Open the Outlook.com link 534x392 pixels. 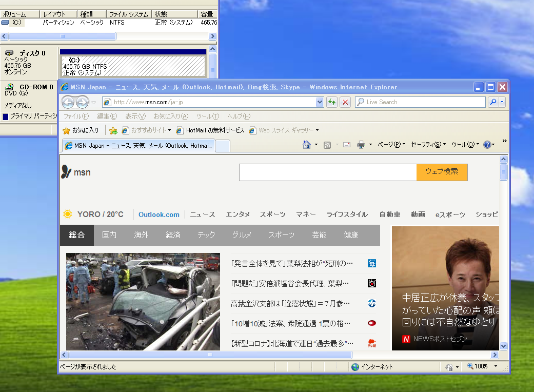pyautogui.click(x=159, y=214)
